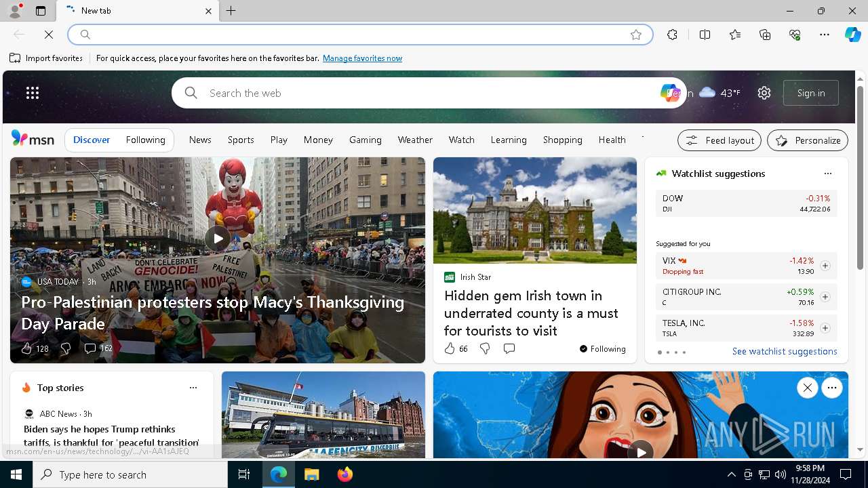Open Windows Start menu

pos(16,474)
